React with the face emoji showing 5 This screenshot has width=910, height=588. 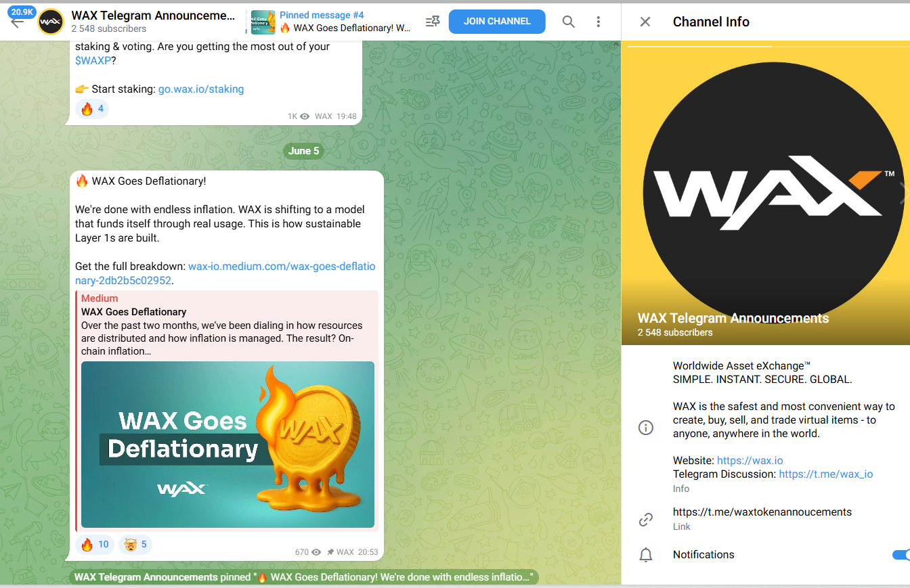[135, 545]
